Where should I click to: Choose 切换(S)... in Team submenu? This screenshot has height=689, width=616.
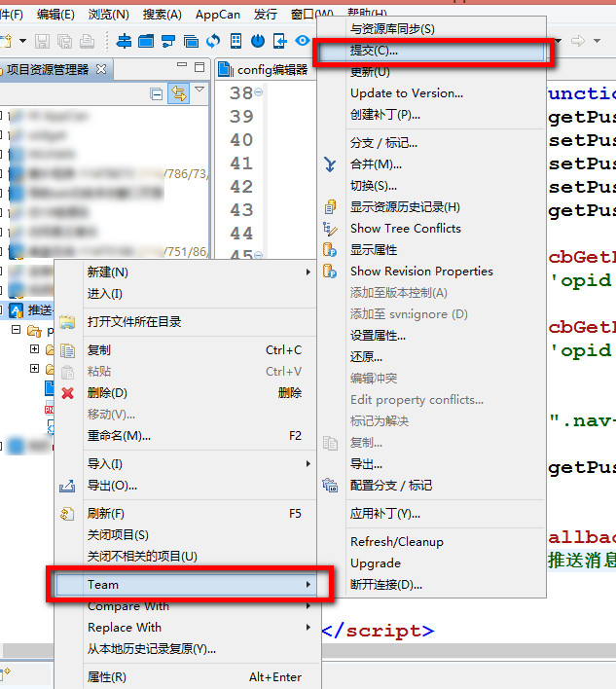[x=433, y=186]
